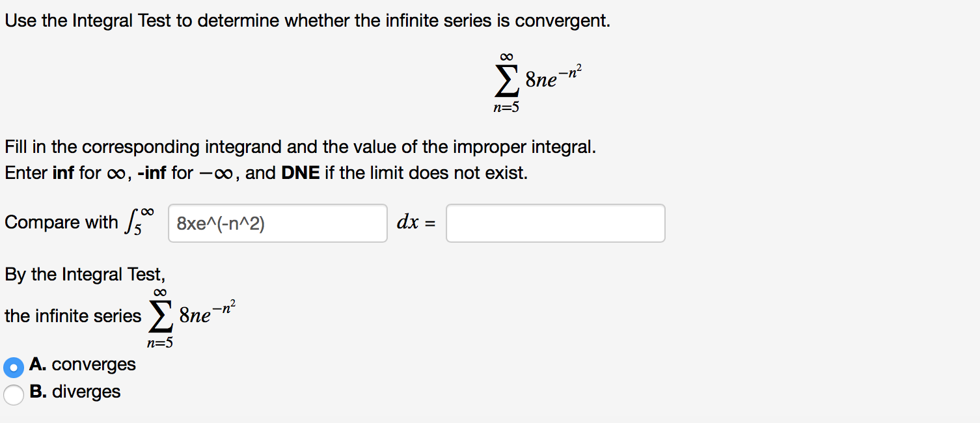Image resolution: width=980 pixels, height=423 pixels.
Task: Click the empty radio circle beside diverges
Action: pos(13,394)
